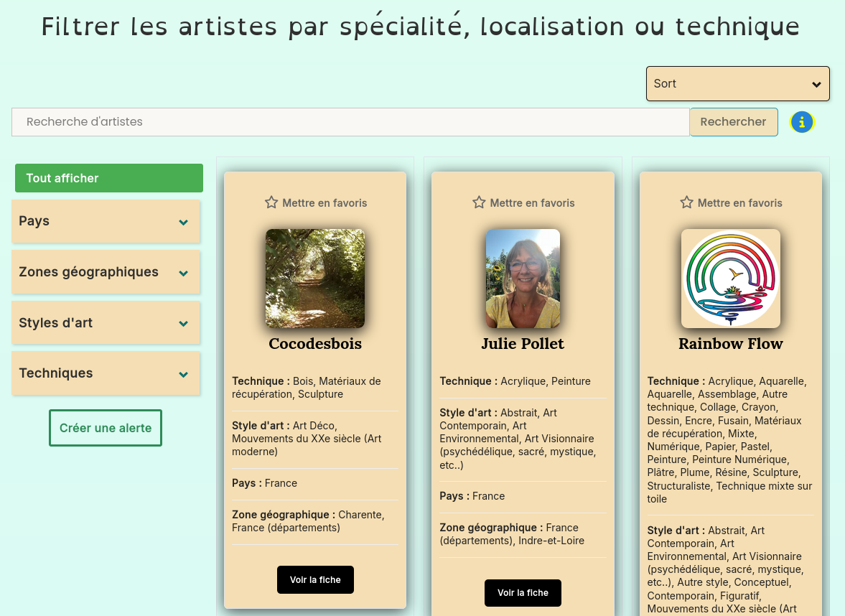Click the Cocodesbois forest path thumbnail
The width and height of the screenshot is (845, 616).
tap(315, 278)
